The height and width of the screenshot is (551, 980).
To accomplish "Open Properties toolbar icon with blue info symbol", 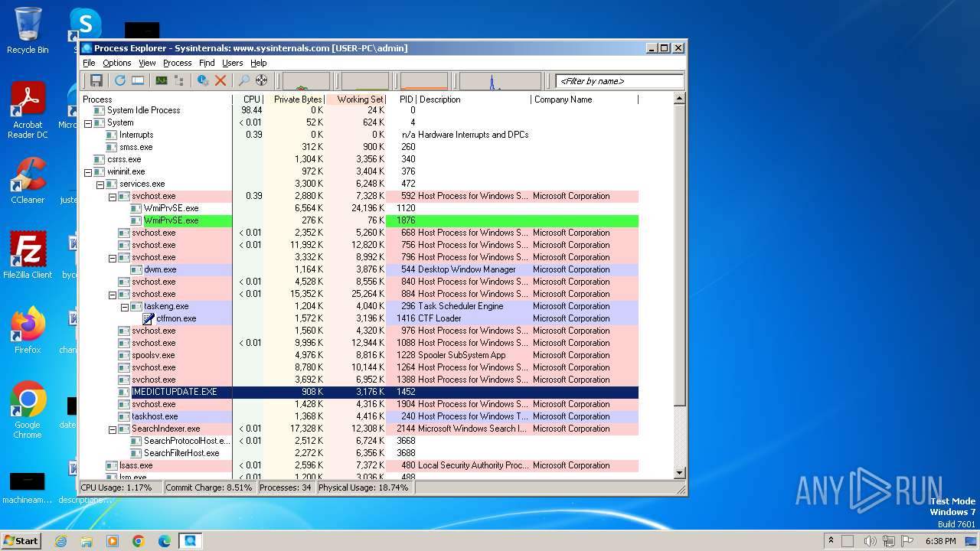I will [x=203, y=80].
